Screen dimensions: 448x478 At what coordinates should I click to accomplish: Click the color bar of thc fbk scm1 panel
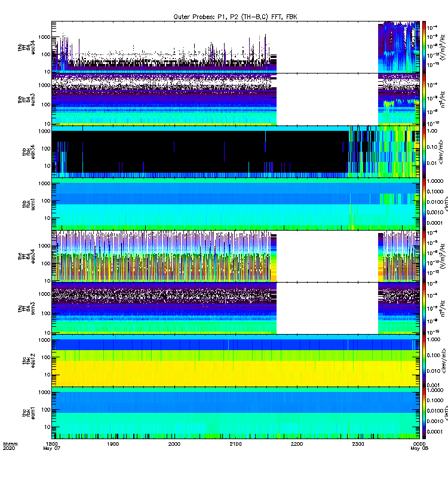pyautogui.click(x=424, y=413)
